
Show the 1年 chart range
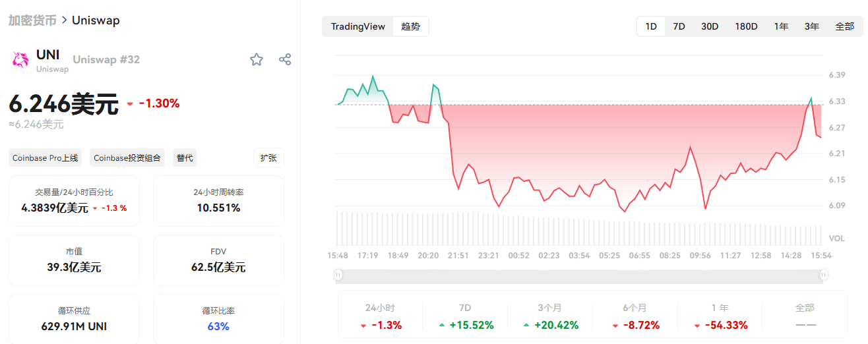point(782,26)
